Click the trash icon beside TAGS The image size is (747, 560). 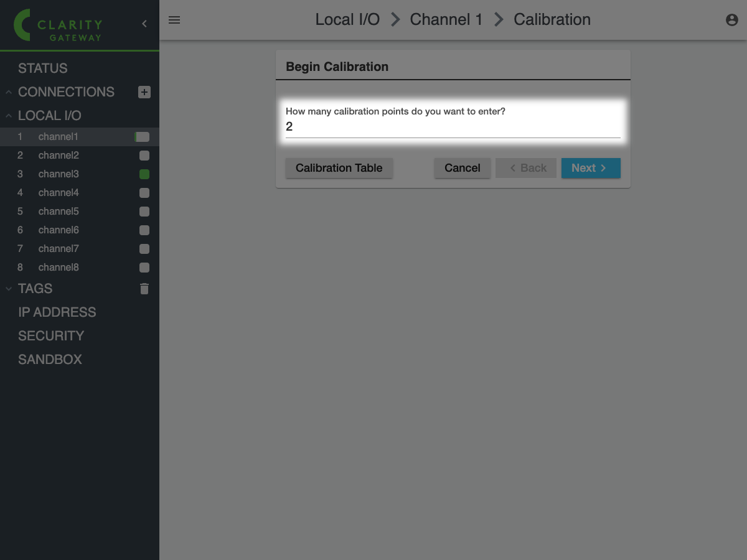(x=144, y=289)
